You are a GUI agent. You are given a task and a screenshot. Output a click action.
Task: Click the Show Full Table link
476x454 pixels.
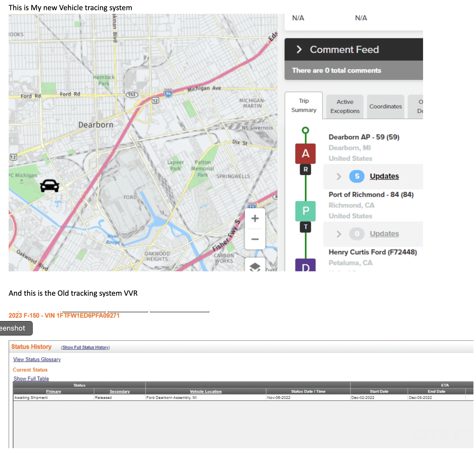pyautogui.click(x=31, y=378)
